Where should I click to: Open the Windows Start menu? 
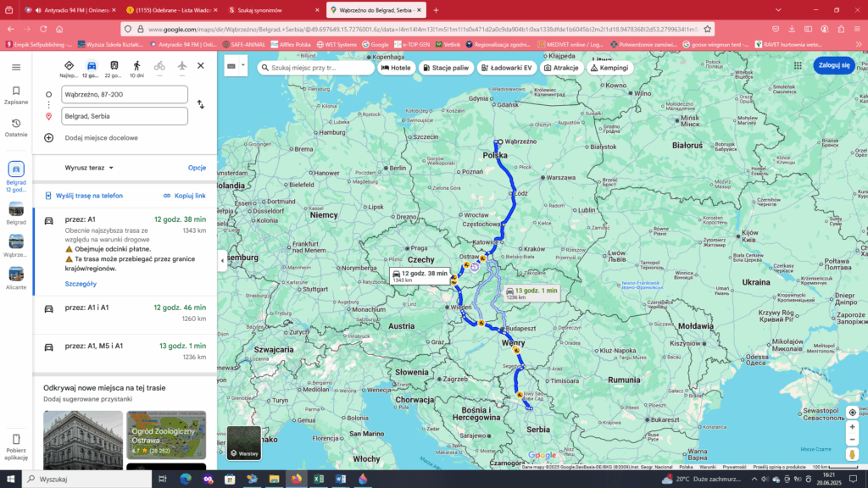point(10,480)
